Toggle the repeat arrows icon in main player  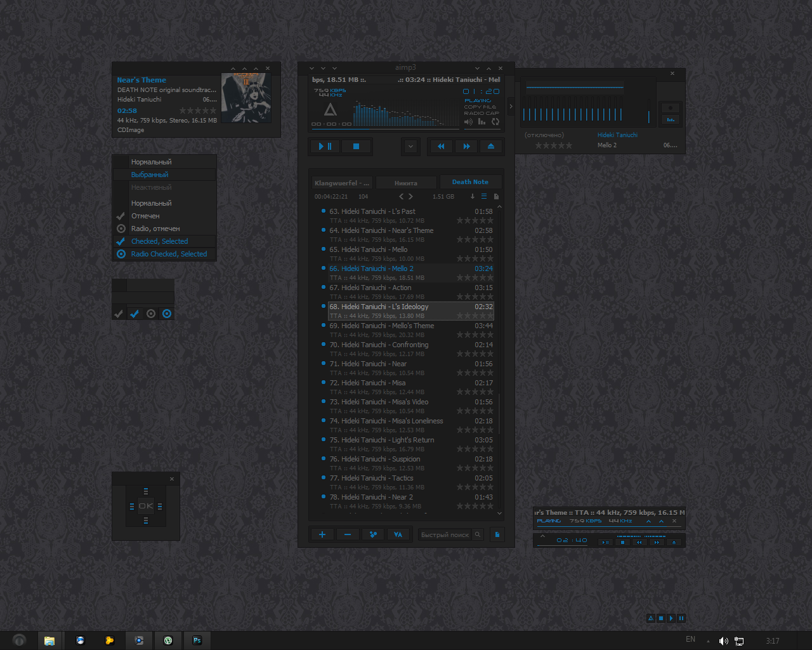click(495, 122)
